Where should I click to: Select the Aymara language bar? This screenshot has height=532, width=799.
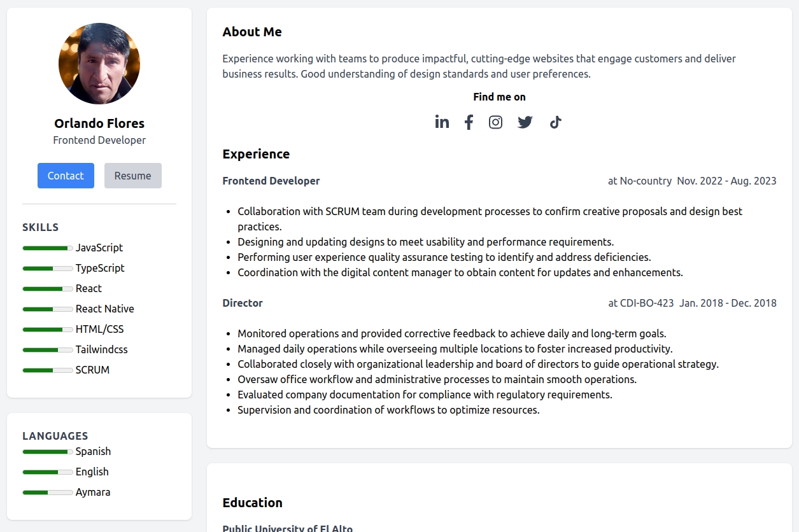tap(47, 493)
